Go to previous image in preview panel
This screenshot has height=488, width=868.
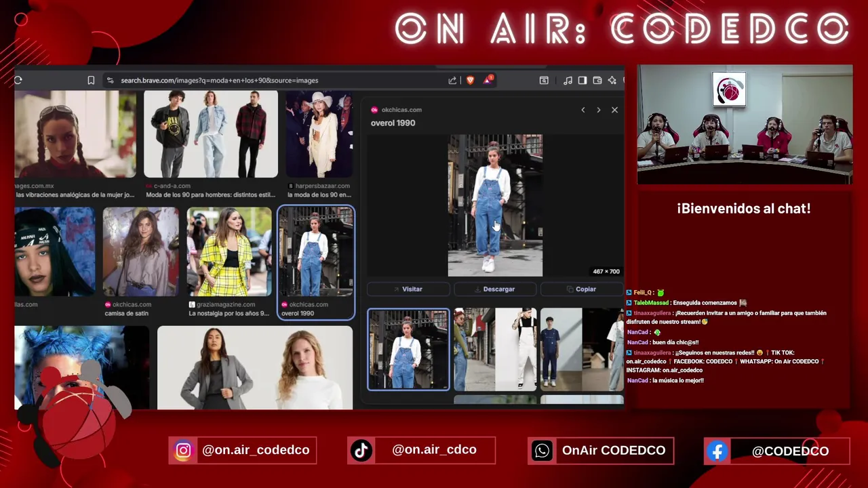tap(583, 110)
